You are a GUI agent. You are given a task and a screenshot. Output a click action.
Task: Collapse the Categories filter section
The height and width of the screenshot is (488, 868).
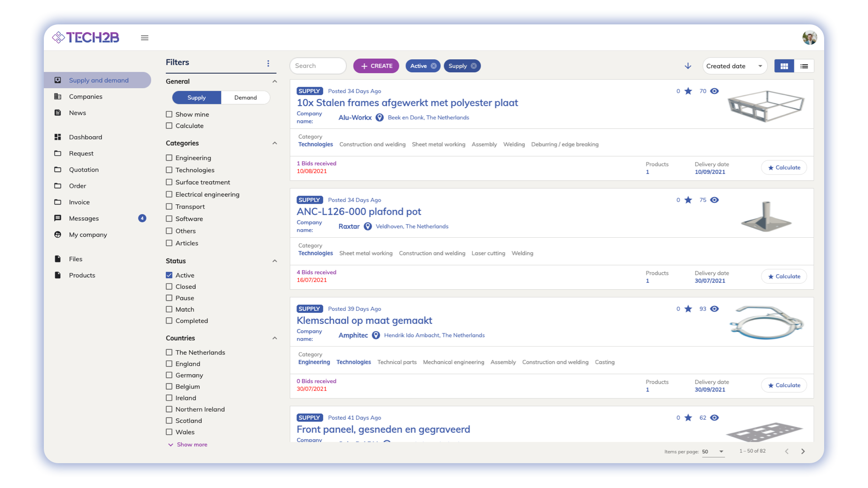click(x=274, y=143)
